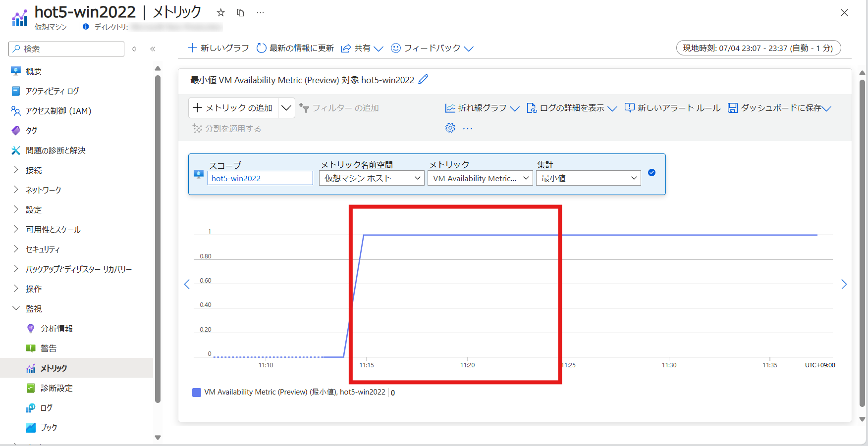
Task: Open ブック under 監視
Action: click(x=49, y=428)
